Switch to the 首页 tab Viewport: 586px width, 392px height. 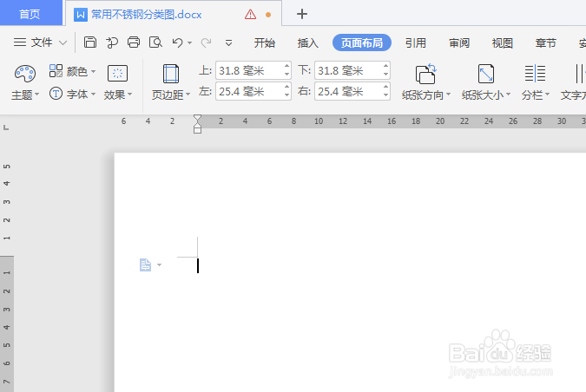coord(30,14)
